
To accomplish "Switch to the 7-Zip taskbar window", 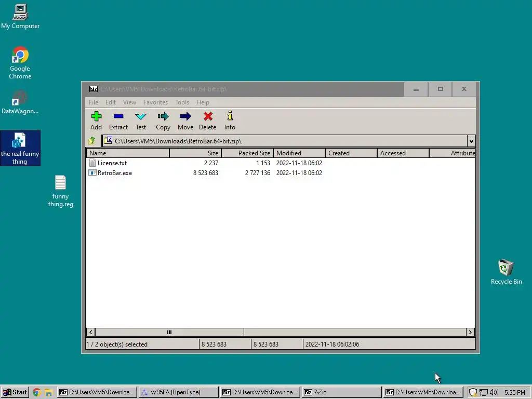I will 341,392.
